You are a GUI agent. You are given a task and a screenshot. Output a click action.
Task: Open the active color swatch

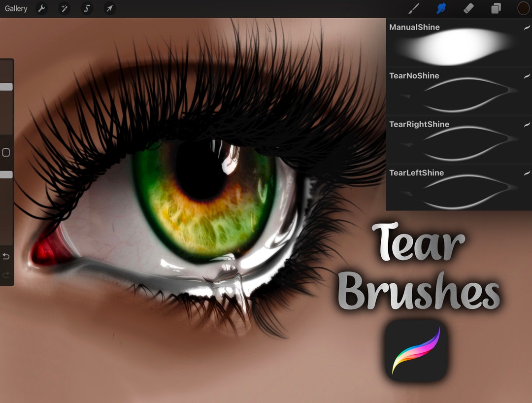click(x=523, y=8)
